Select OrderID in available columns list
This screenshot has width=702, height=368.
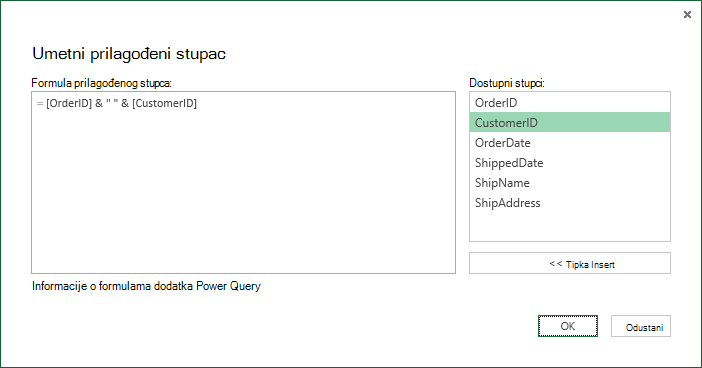click(x=570, y=103)
